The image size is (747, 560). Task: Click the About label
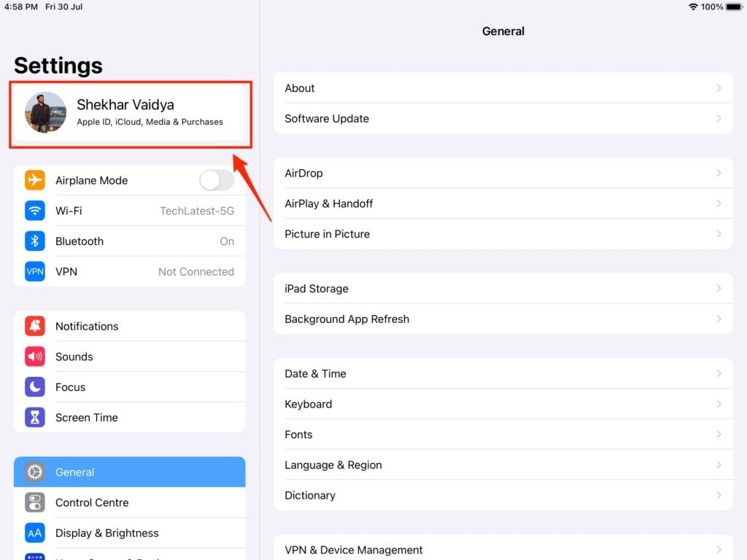[300, 88]
